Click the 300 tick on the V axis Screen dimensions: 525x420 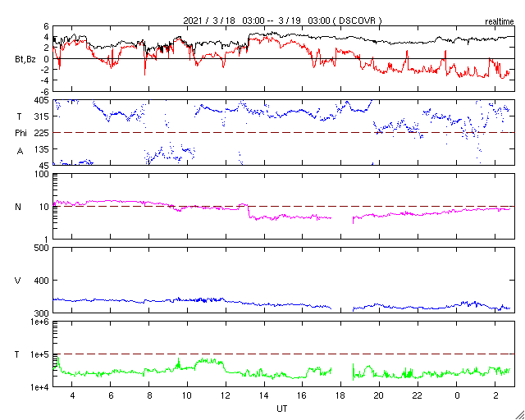click(x=42, y=313)
